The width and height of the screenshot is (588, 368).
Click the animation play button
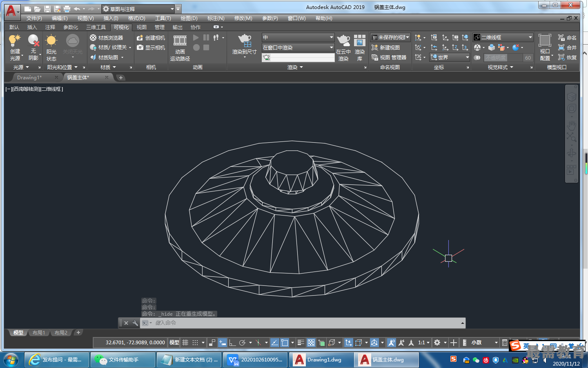point(196,37)
